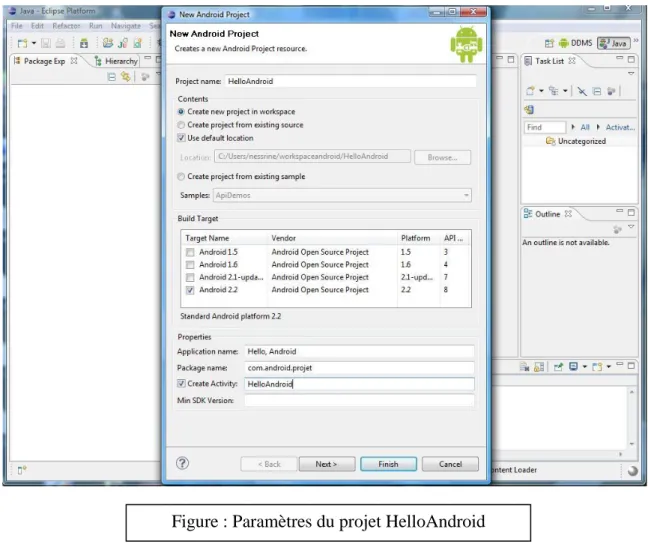Open the Open Console dropdown arrow
The image size is (648, 556).
pos(609,366)
